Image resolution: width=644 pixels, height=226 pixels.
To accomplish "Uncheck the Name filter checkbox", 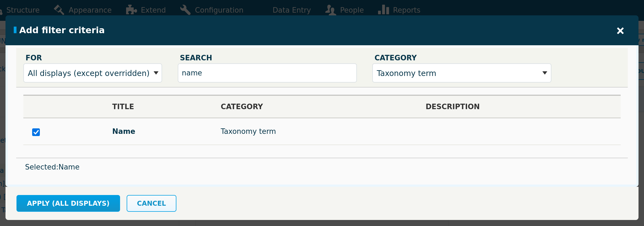I will pos(36,132).
